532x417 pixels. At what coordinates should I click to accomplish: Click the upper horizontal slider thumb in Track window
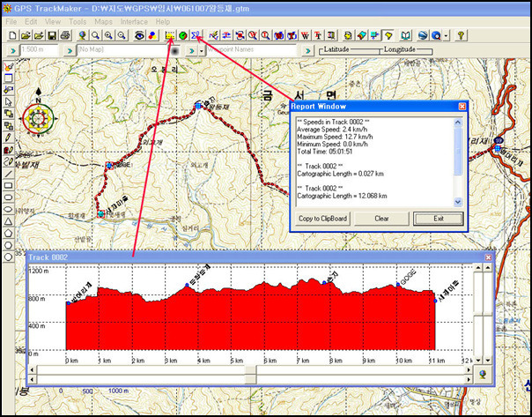251,369
